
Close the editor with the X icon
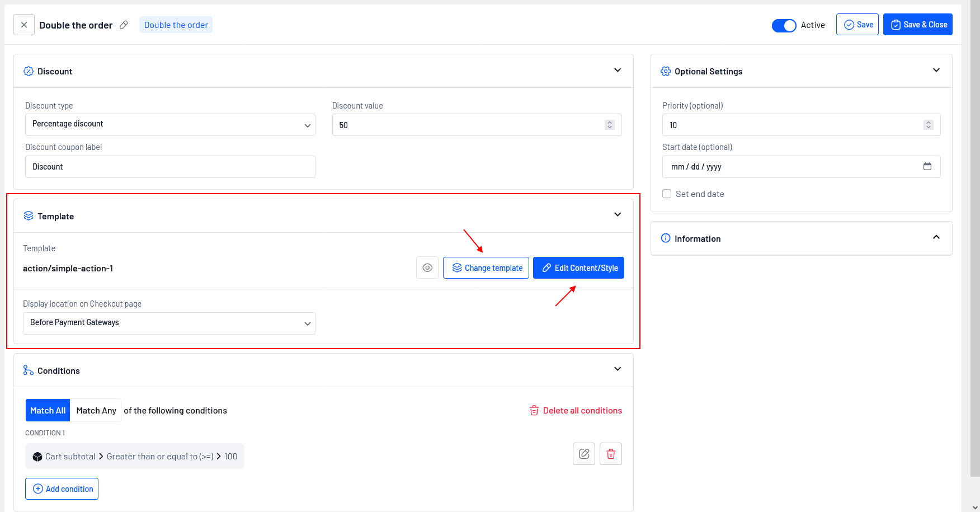pos(24,25)
